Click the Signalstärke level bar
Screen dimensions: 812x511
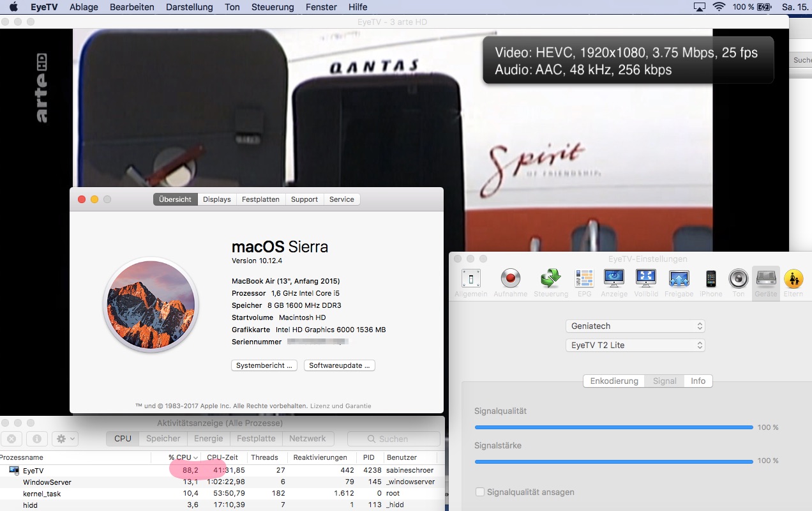[613, 461]
